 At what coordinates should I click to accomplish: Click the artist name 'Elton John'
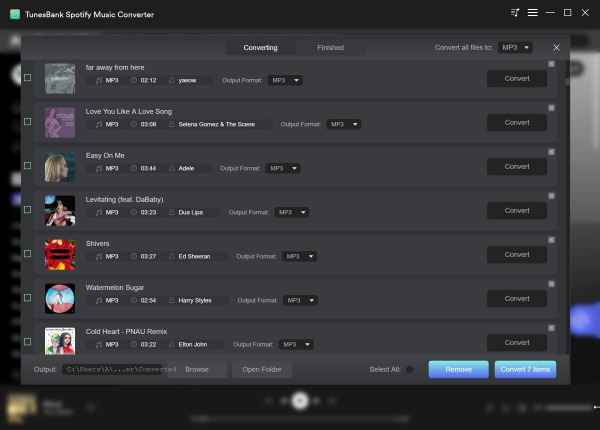tap(193, 344)
